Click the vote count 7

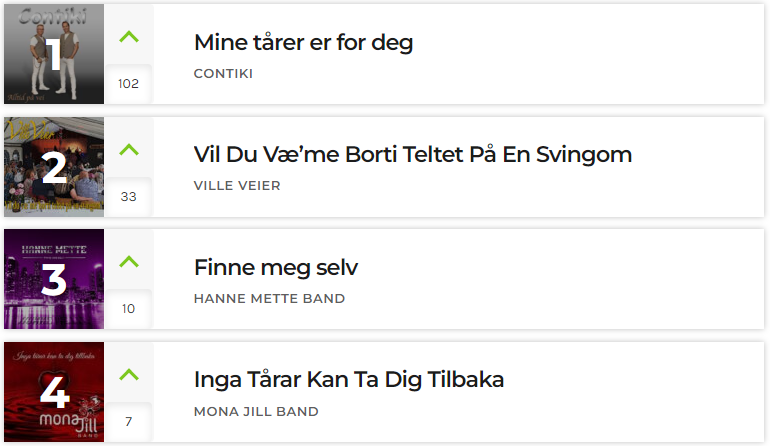coord(129,421)
